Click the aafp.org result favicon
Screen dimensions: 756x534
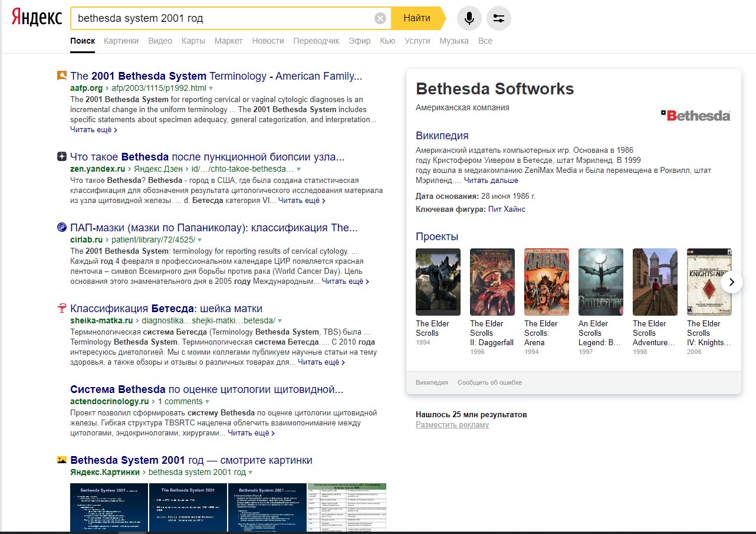[62, 76]
